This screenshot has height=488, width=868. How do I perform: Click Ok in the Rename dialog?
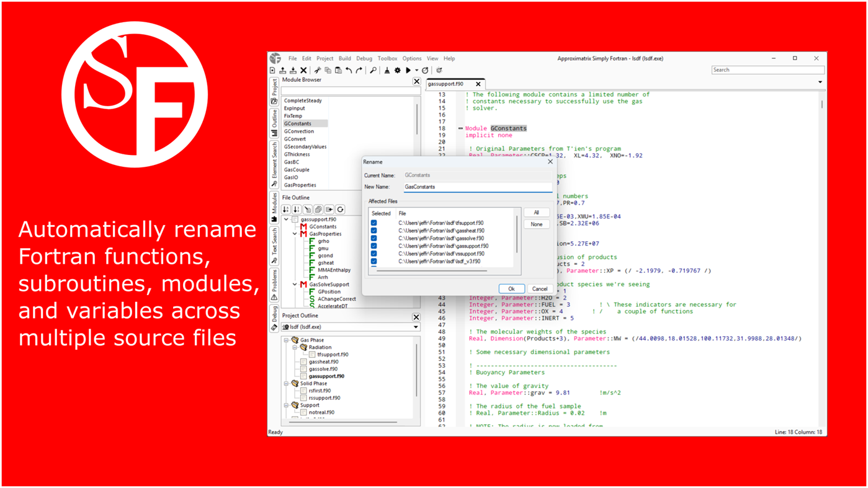pyautogui.click(x=511, y=288)
